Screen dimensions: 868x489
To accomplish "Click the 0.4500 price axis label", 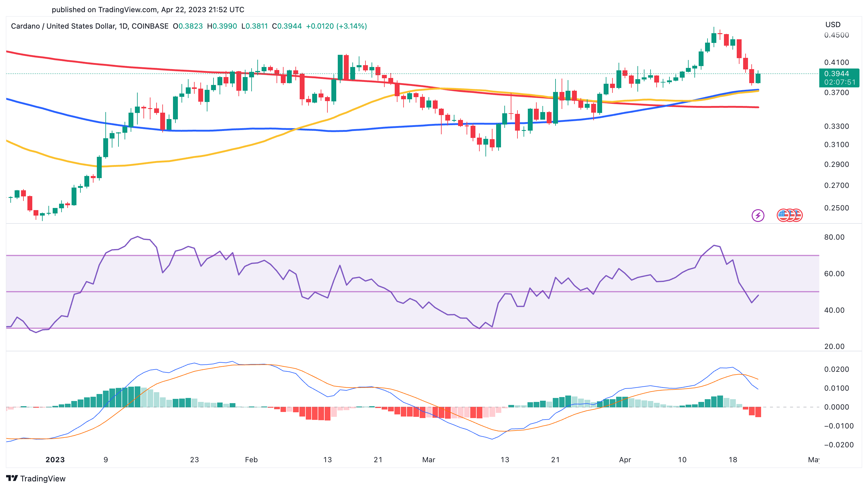I will tap(836, 35).
